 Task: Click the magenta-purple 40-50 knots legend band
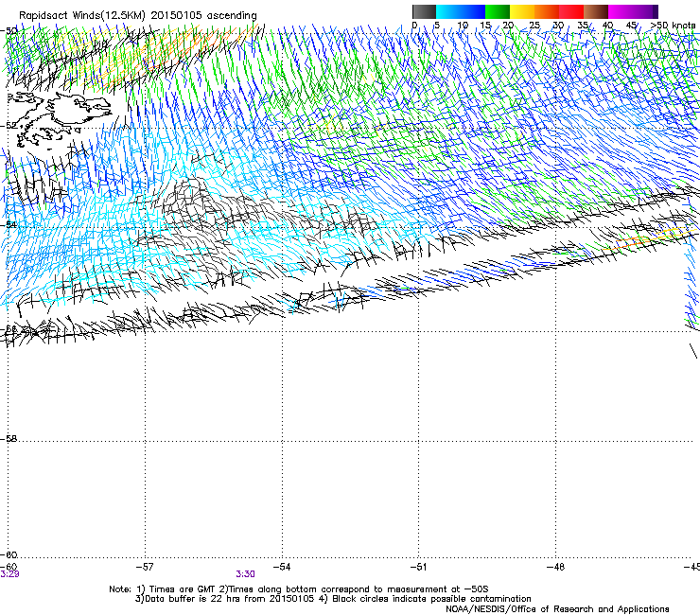point(633,11)
